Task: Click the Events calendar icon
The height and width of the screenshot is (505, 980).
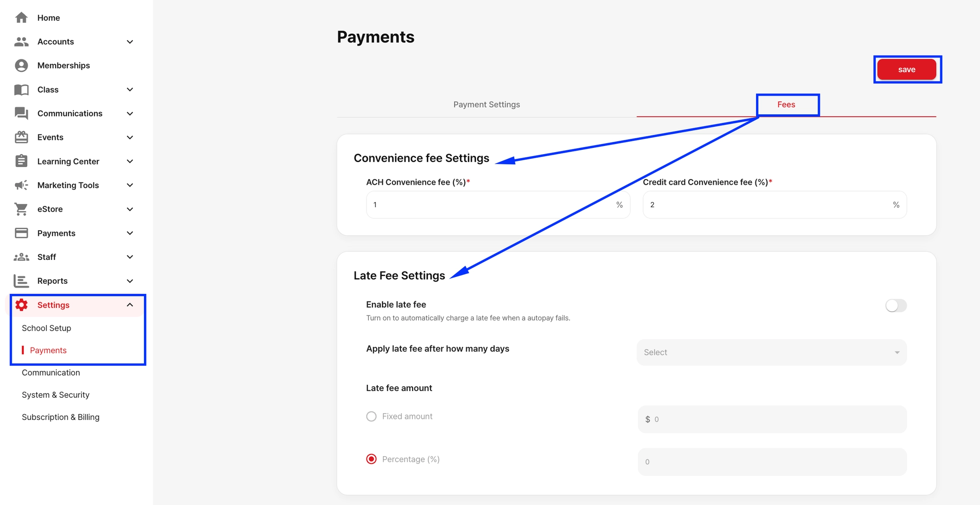Action: coord(22,137)
